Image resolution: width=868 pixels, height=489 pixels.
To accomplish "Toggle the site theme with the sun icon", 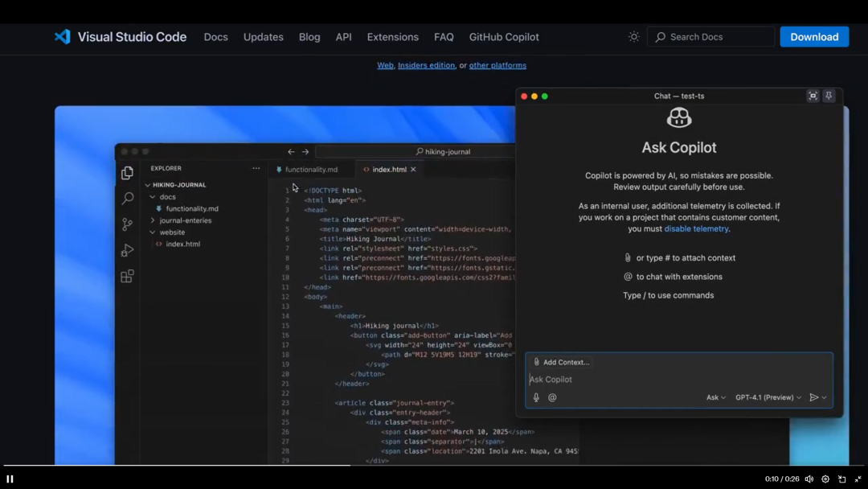I will point(633,36).
